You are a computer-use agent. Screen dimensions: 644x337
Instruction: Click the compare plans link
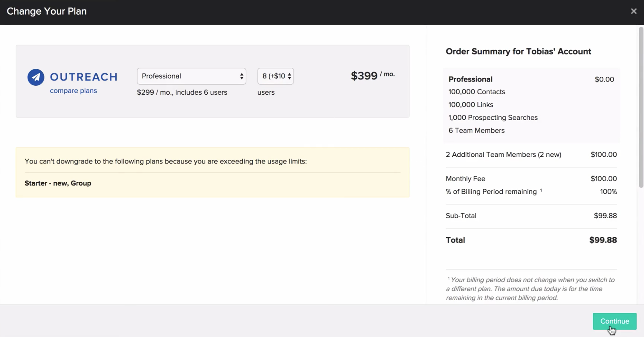coord(73,91)
